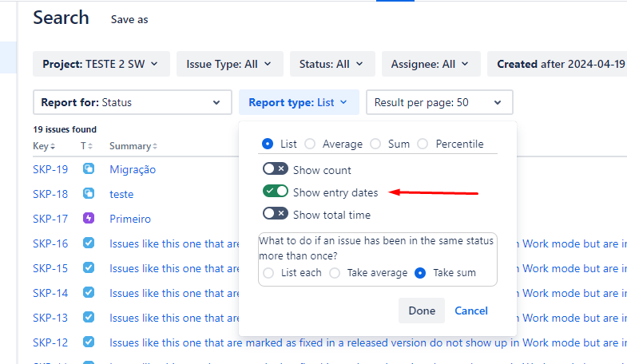
Task: Click the epic icon for SKP-17
Action: pyautogui.click(x=89, y=218)
